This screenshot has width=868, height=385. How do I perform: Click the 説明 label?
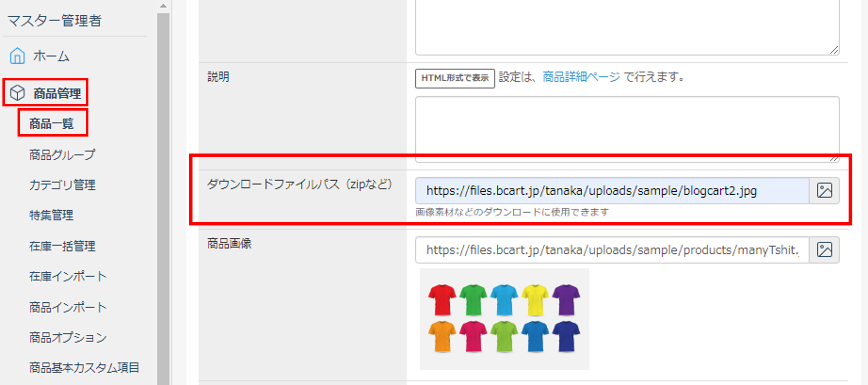click(x=218, y=77)
